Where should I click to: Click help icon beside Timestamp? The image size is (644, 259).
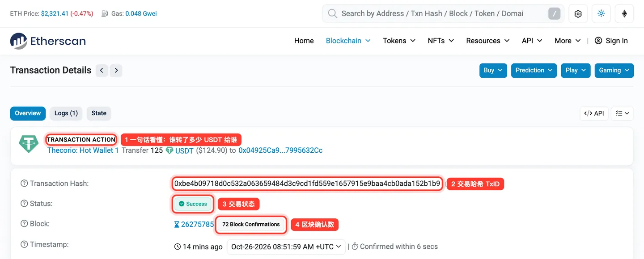click(24, 245)
